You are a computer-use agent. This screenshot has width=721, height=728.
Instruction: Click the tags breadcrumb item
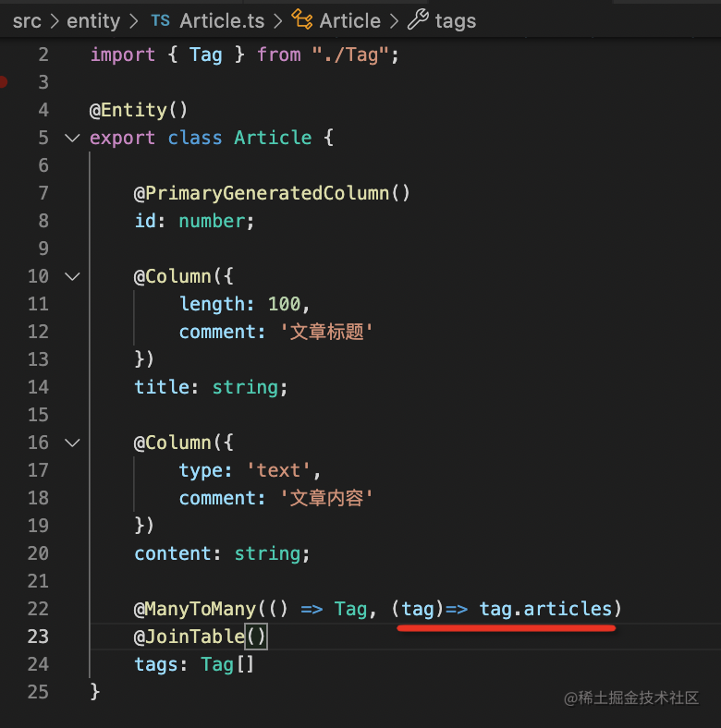(x=455, y=20)
